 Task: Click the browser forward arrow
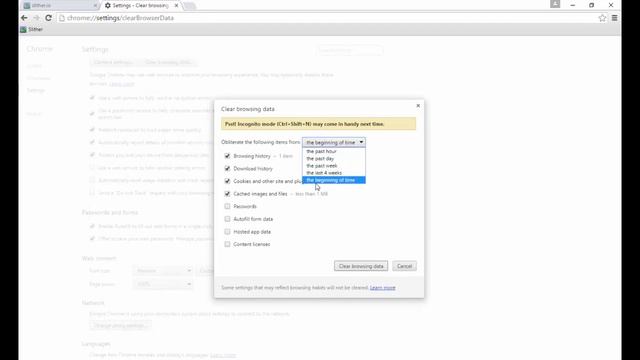pos(36,18)
